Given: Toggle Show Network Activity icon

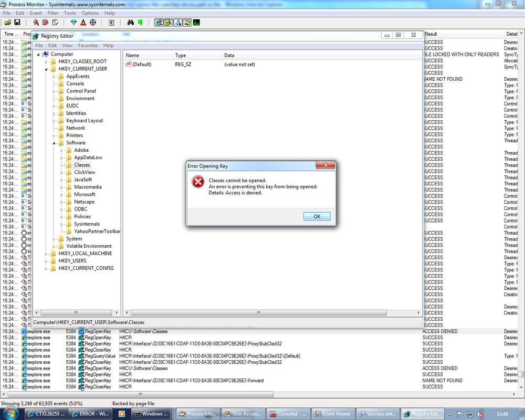Looking at the screenshot, I should (178, 23).
